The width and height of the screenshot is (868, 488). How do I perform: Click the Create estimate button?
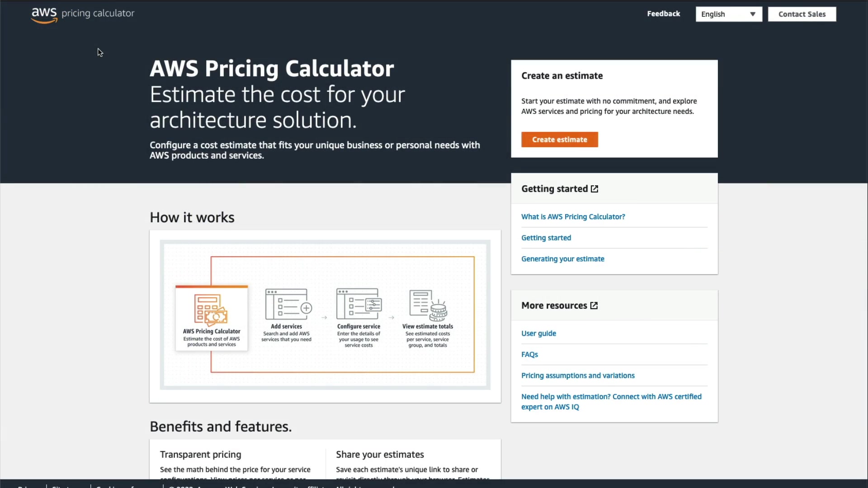pos(559,140)
